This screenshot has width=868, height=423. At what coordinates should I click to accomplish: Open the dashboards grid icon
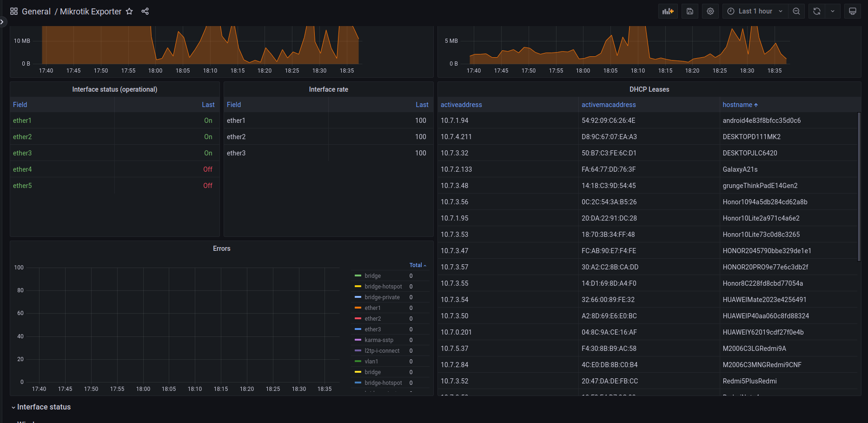14,11
